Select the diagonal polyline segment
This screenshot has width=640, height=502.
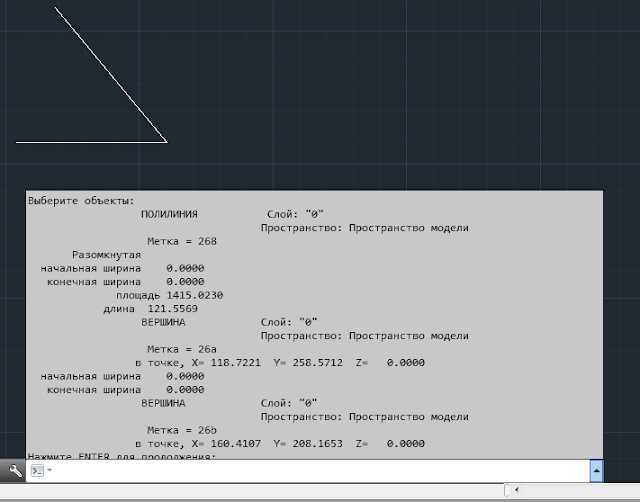click(111, 75)
